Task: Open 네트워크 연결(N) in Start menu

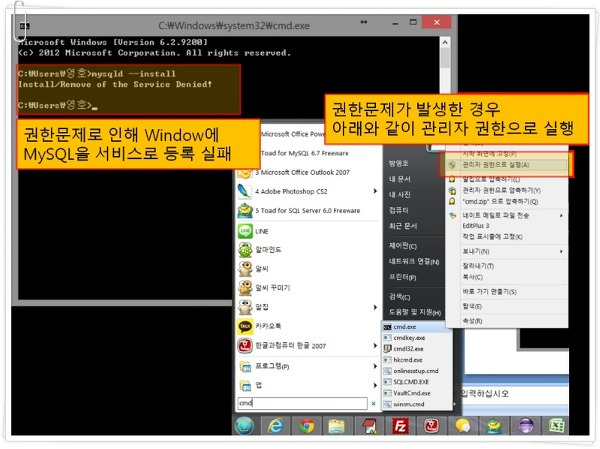Action: (413, 262)
